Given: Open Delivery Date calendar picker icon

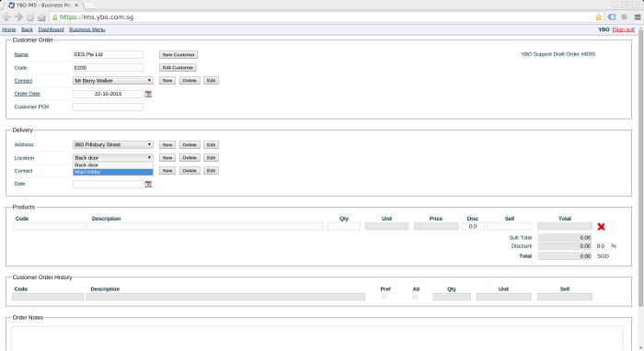Looking at the screenshot, I should (148, 184).
